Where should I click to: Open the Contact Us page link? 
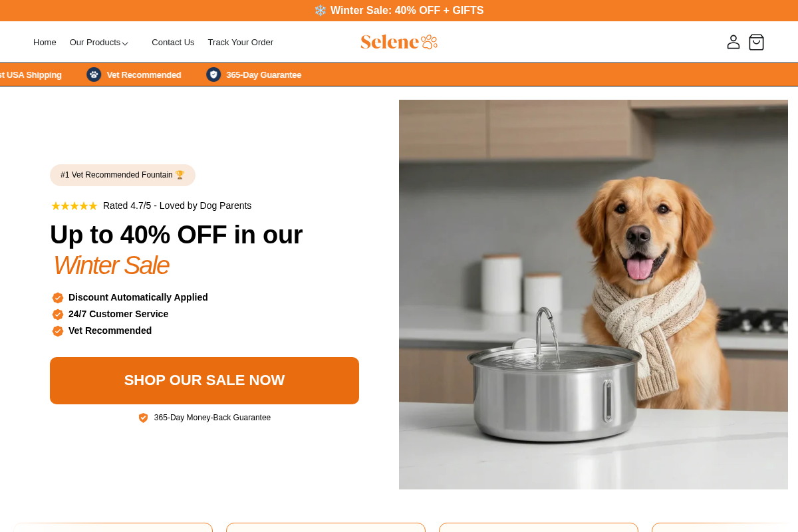(173, 42)
